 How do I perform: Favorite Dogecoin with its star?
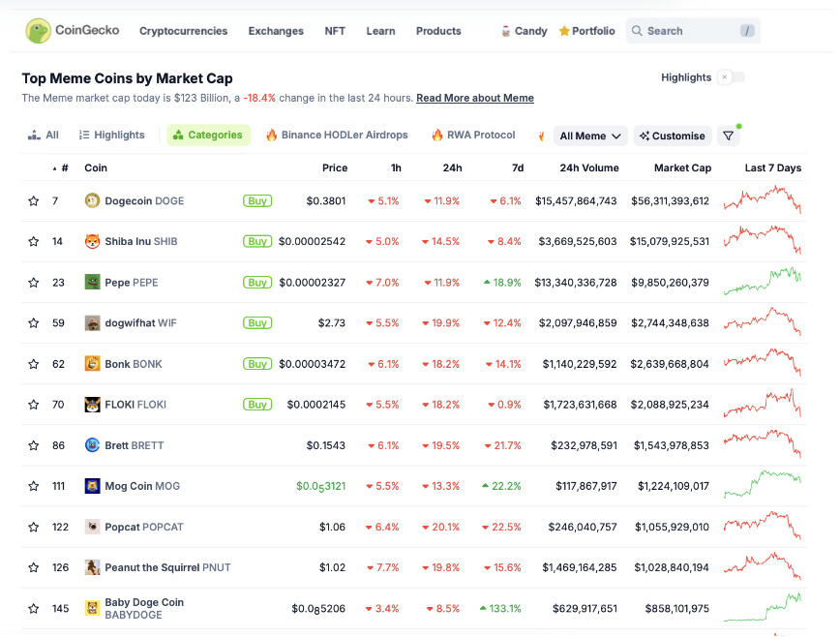(33, 201)
